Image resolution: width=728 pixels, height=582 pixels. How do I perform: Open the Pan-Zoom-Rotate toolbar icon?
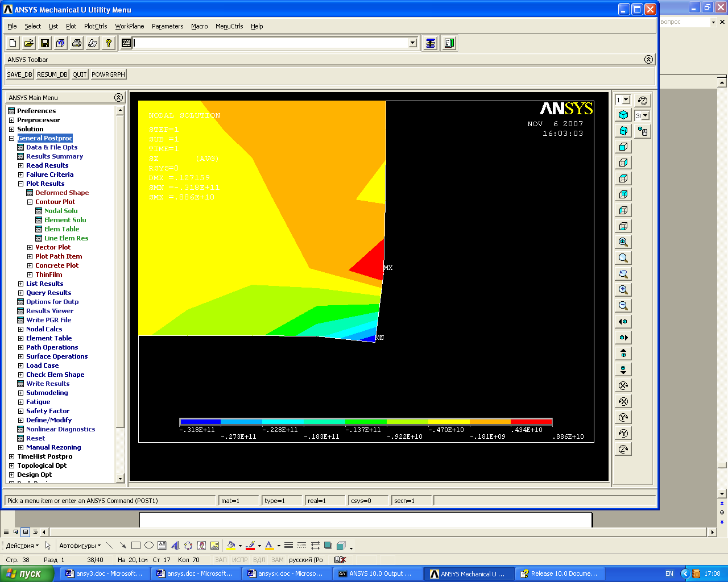[x=61, y=43]
